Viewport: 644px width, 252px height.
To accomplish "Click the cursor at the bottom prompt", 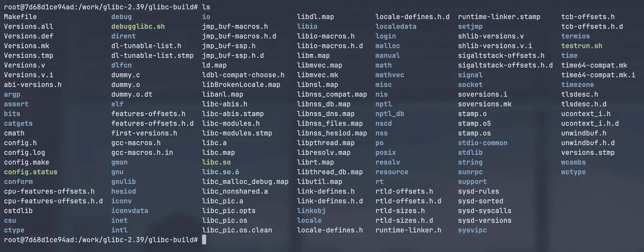I will pos(204,240).
